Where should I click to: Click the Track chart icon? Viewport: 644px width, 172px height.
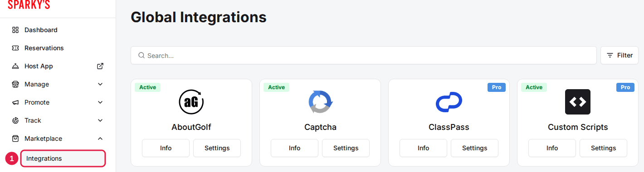pos(15,120)
